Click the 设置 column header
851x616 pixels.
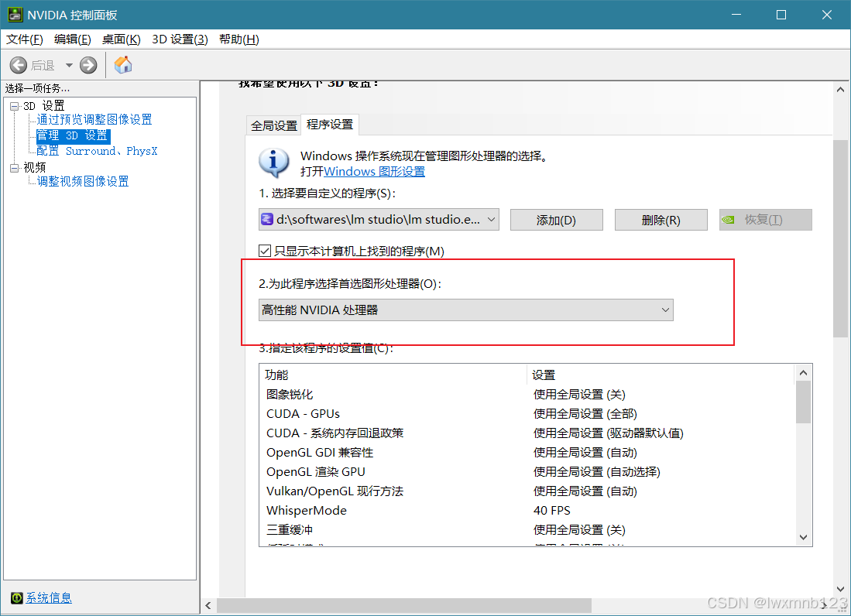(661, 375)
